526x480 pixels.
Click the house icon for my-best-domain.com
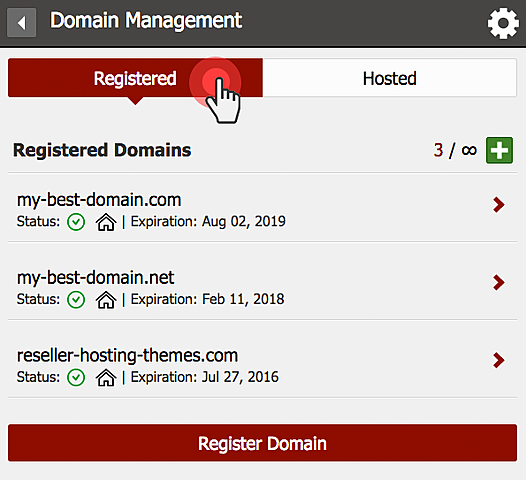coord(106,222)
